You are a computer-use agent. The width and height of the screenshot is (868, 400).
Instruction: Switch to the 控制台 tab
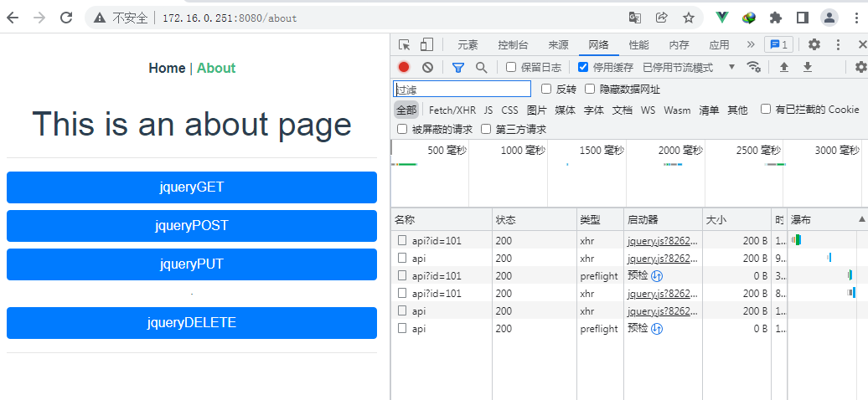(x=513, y=45)
